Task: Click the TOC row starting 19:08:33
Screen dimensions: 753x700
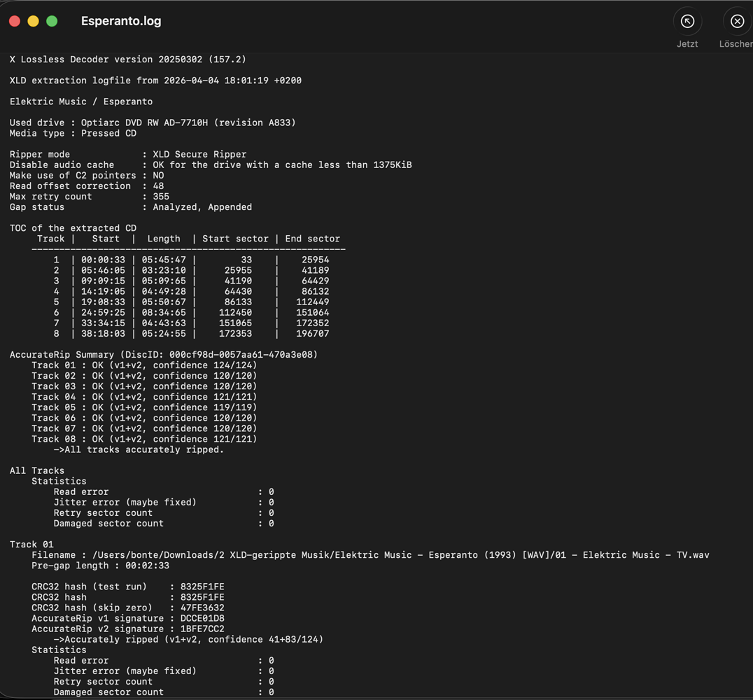Action: point(191,302)
